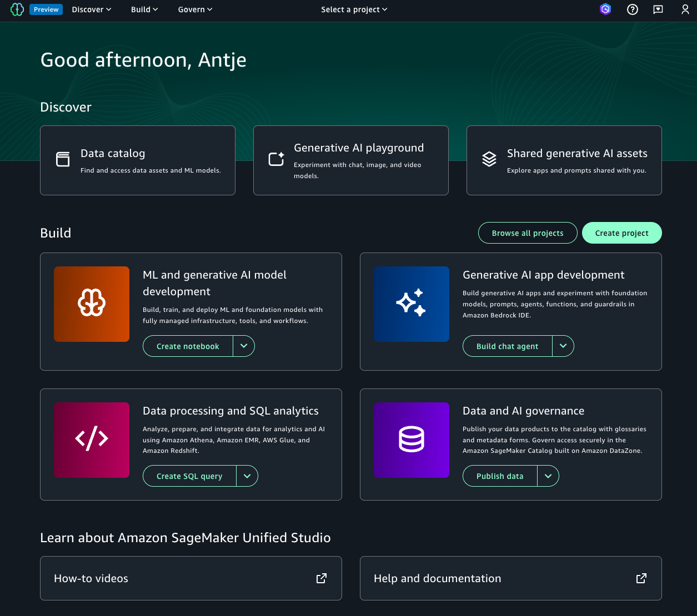Open the user profile icon
This screenshot has width=697, height=616.
[685, 9]
